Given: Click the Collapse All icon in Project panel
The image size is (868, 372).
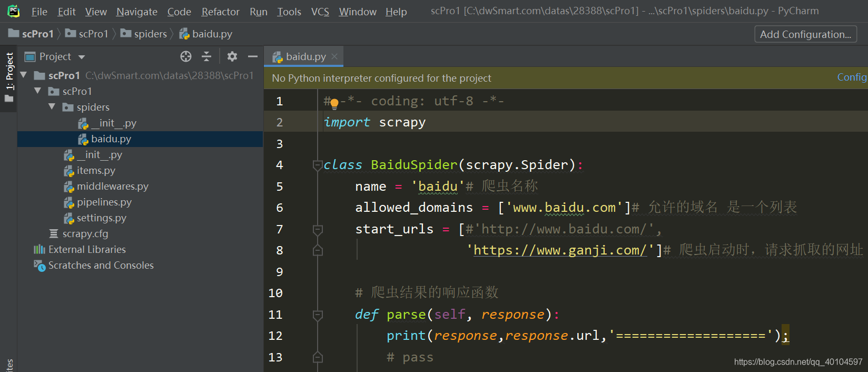Looking at the screenshot, I should pos(206,56).
